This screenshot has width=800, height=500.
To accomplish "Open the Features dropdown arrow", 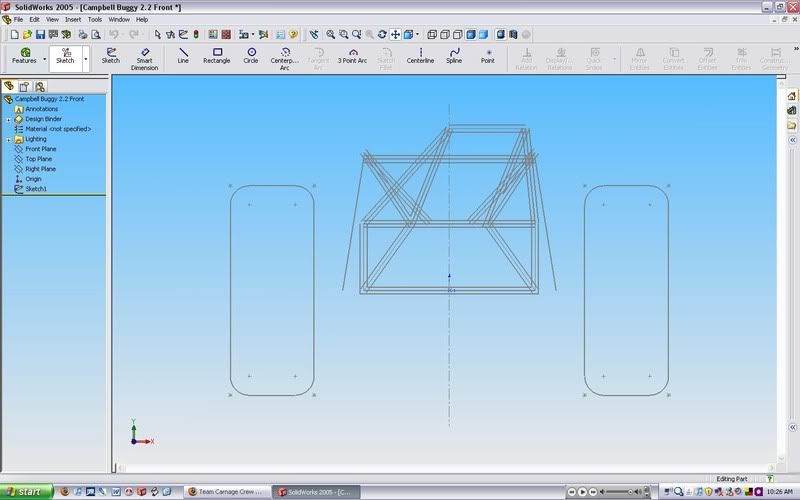I will pyautogui.click(x=44, y=59).
